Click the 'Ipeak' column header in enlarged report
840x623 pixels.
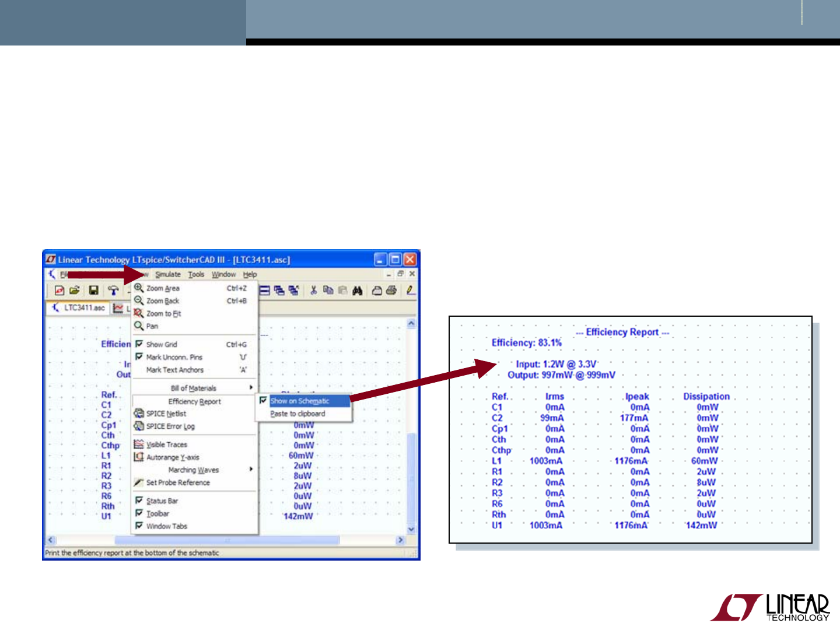point(637,397)
